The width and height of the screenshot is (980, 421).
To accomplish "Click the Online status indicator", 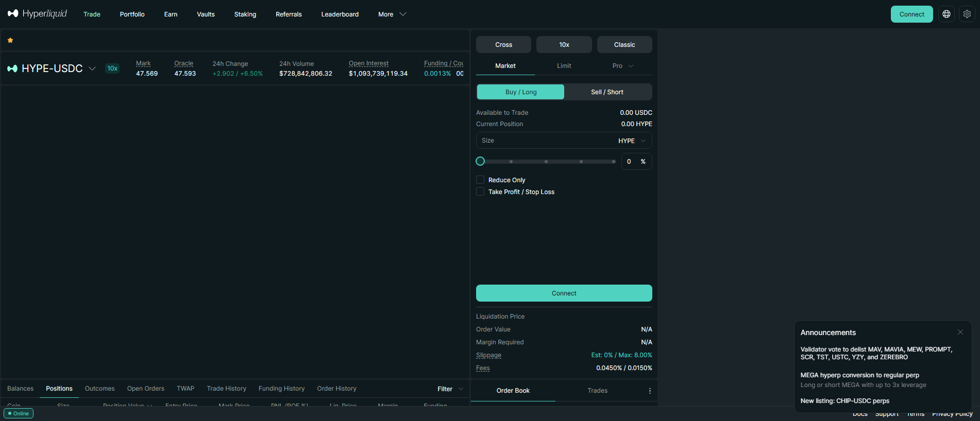I will [19, 413].
